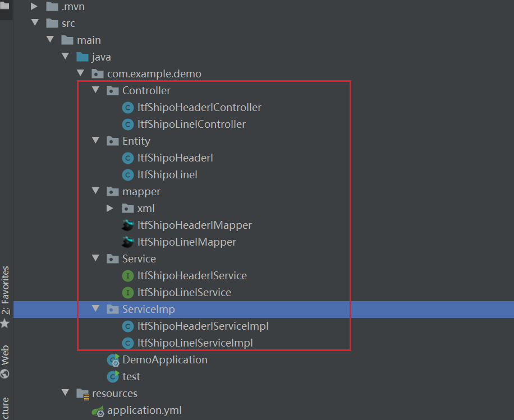The height and width of the screenshot is (420, 514).
Task: Collapse the Service package arrow
Action: [x=96, y=258]
